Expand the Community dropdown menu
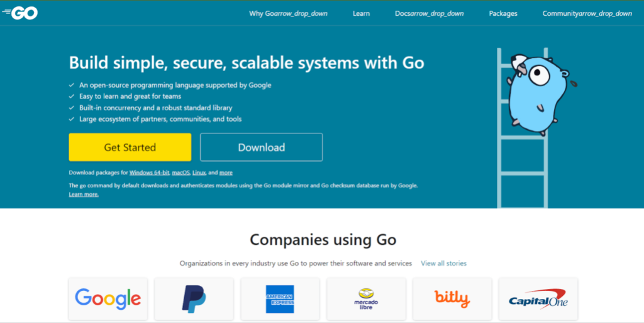The height and width of the screenshot is (323, 644). (x=587, y=14)
